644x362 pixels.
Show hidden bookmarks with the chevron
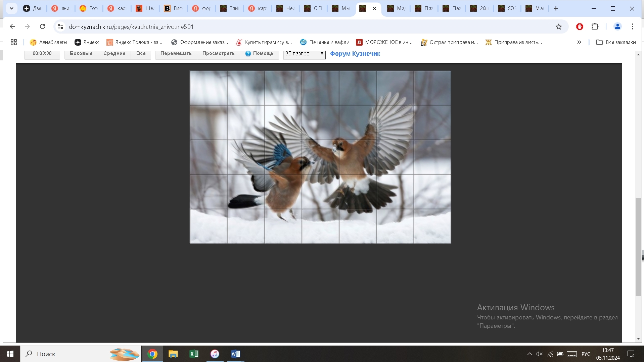(x=579, y=42)
